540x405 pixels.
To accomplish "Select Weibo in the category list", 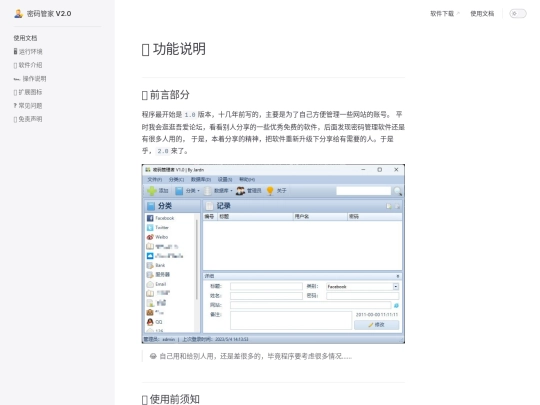I will (x=157, y=237).
